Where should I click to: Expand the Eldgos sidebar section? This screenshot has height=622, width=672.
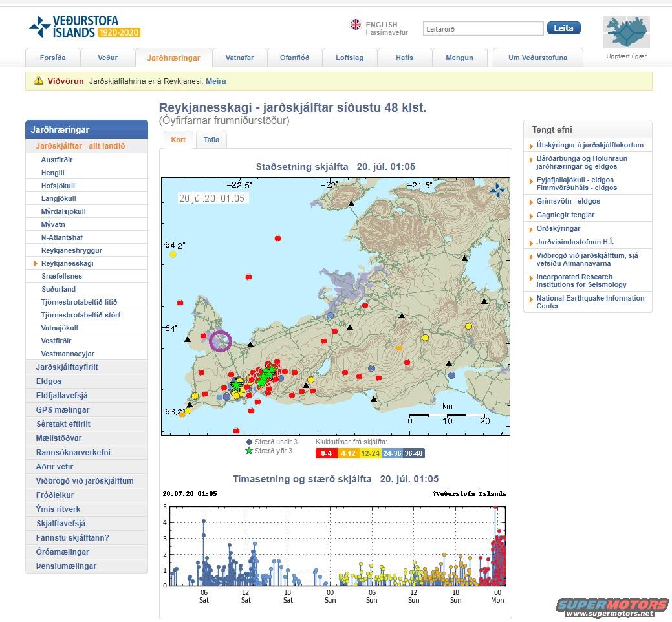click(x=49, y=381)
